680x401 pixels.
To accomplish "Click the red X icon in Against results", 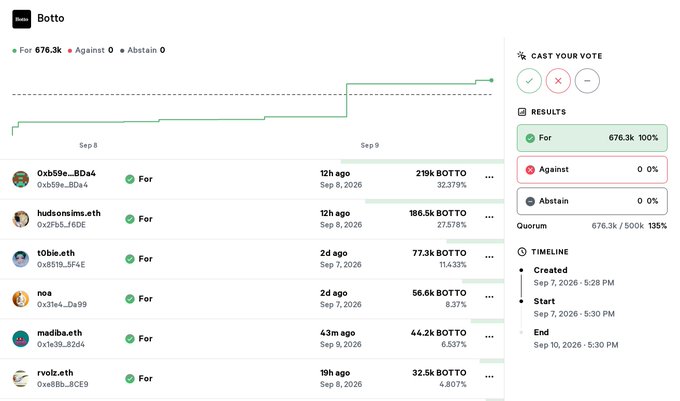I will (530, 170).
